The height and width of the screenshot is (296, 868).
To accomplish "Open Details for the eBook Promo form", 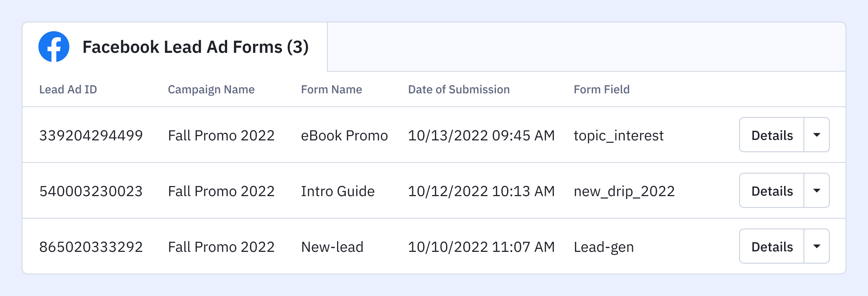I will pyautogui.click(x=772, y=135).
